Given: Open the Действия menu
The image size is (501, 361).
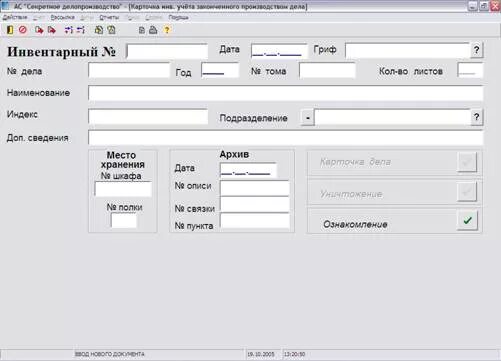Looking at the screenshot, I should coord(15,17).
